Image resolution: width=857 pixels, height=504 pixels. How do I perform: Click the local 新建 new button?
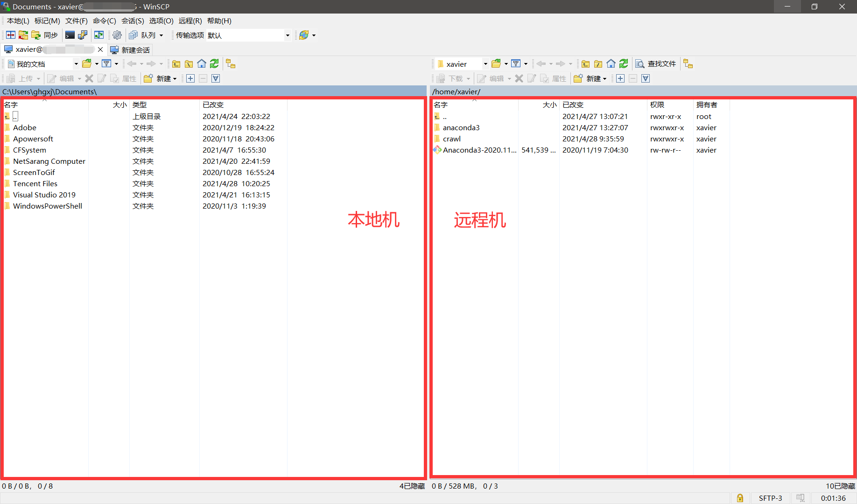(160, 78)
